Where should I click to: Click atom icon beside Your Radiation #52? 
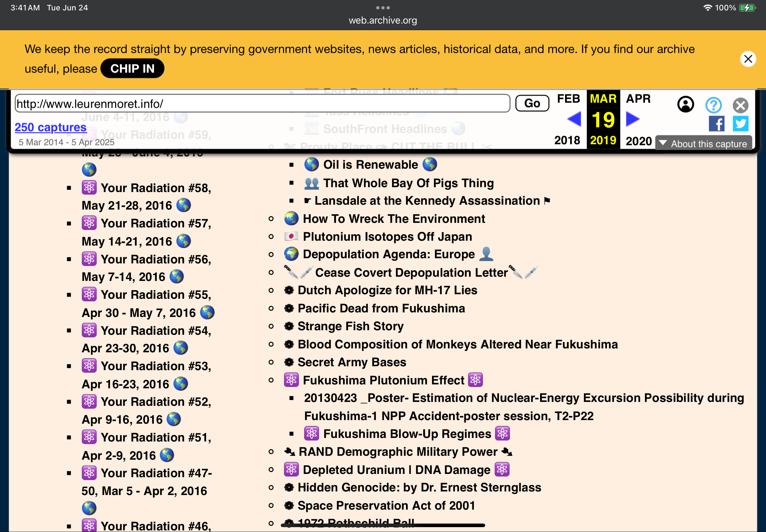click(89, 402)
